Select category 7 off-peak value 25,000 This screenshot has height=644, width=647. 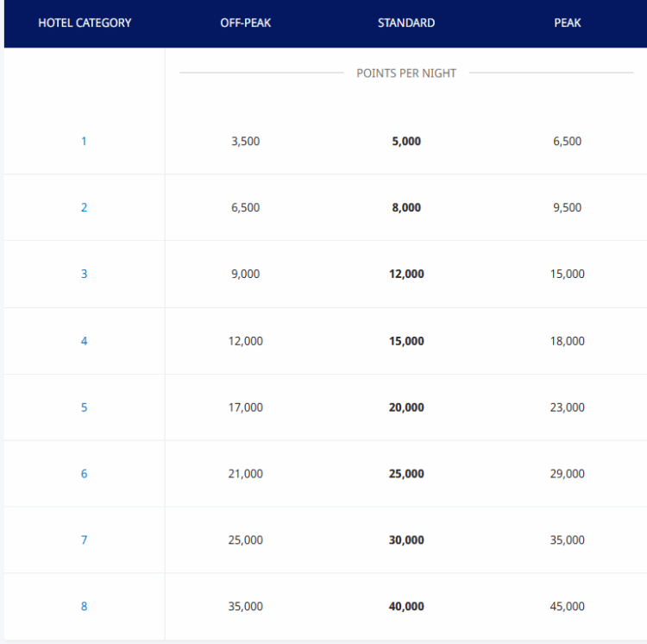click(x=246, y=540)
